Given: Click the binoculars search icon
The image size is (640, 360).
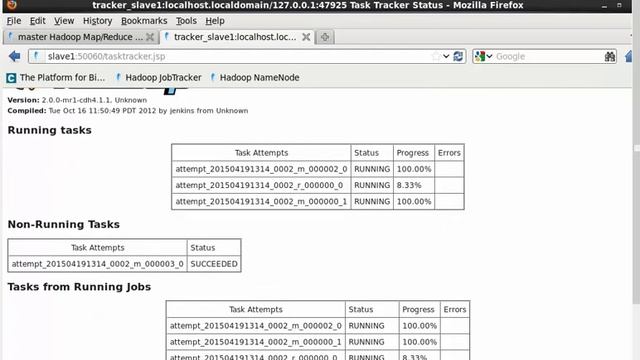Looking at the screenshot, I should [609, 57].
